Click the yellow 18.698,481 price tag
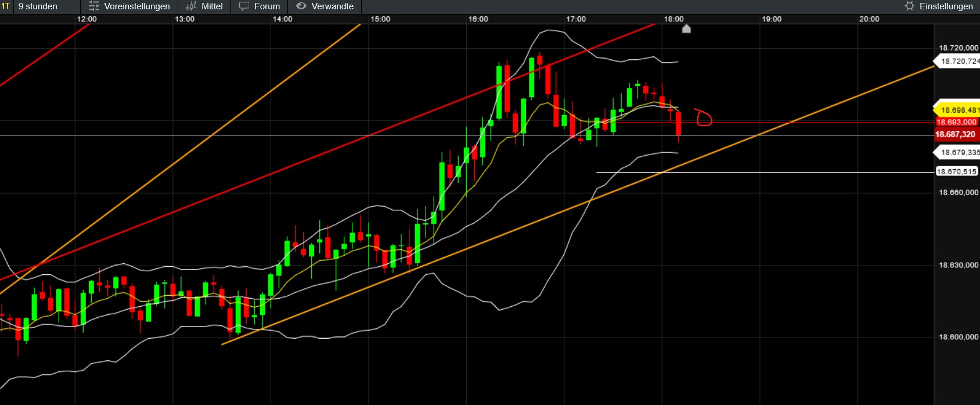This screenshot has width=980, height=405. 956,110
